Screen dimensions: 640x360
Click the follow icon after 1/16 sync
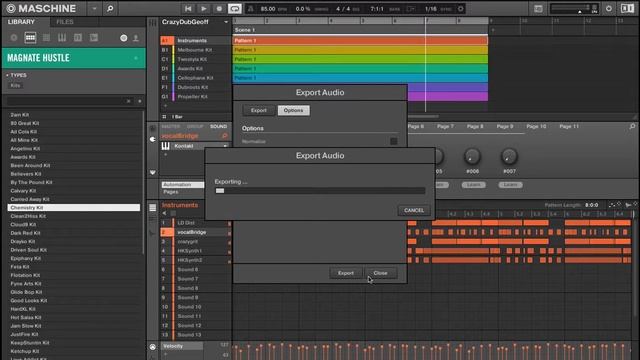tap(460, 9)
